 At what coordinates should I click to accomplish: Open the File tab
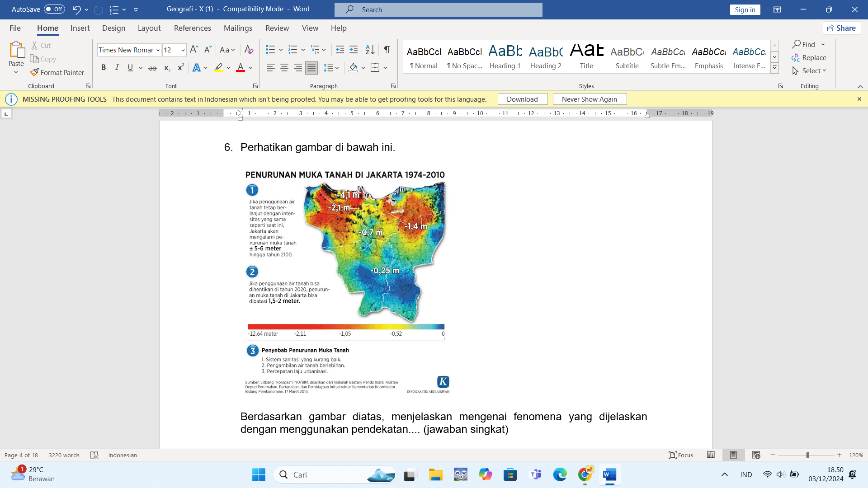[x=15, y=28]
